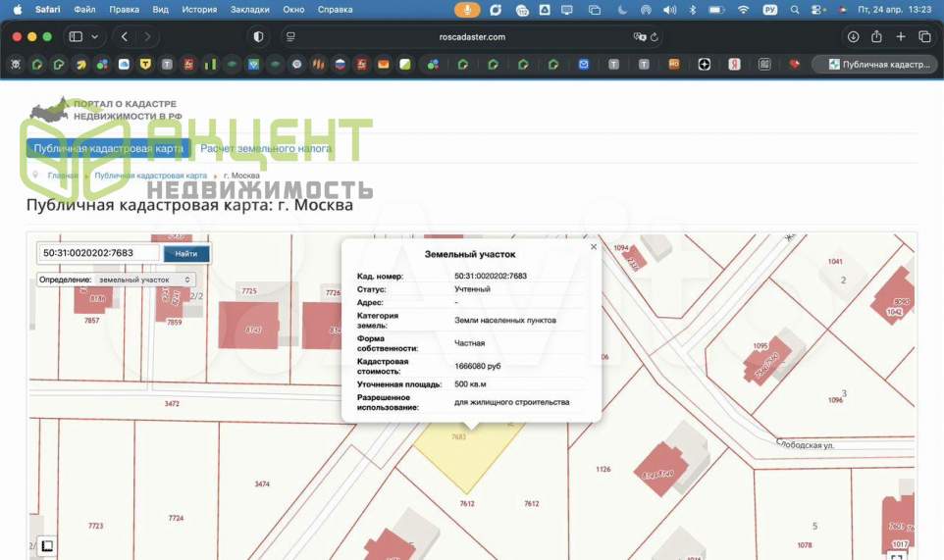Click the cadastral number search field
Viewport: 944px width, 560px height.
pos(98,253)
